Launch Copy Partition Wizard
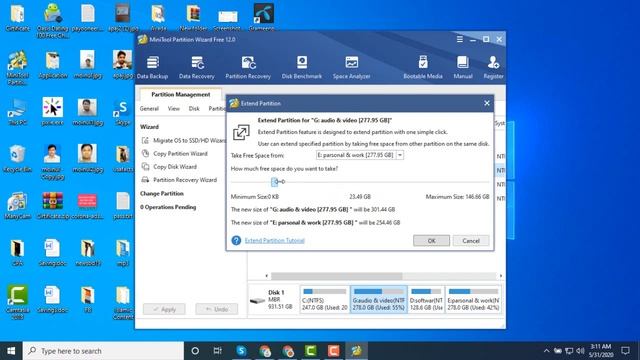This screenshot has height=360, width=640. click(175, 153)
